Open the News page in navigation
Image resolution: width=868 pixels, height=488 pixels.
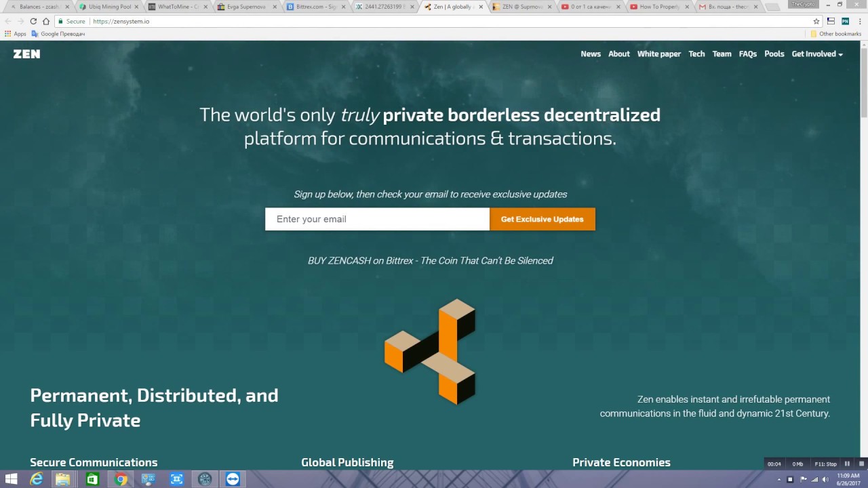(591, 54)
